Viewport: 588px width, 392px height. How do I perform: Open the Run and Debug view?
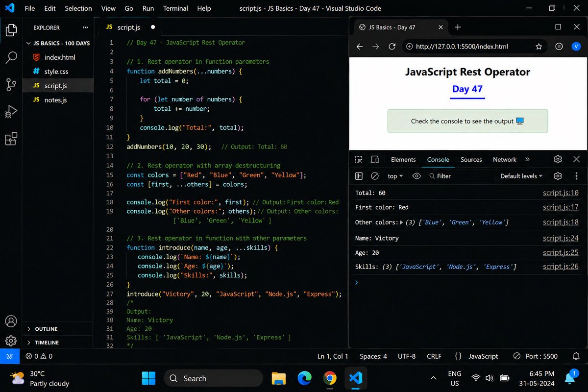tap(11, 111)
